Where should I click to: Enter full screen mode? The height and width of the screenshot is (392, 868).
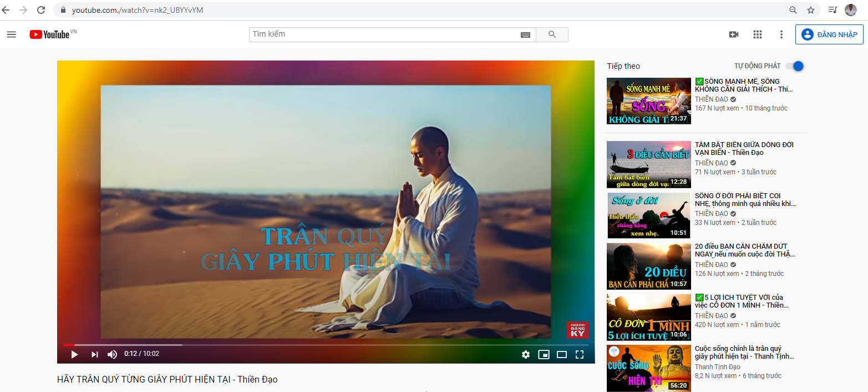click(580, 354)
